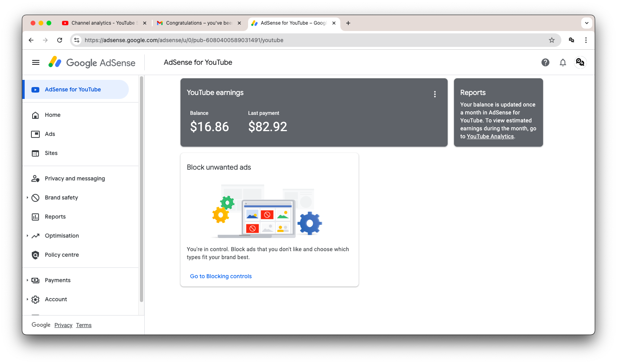The width and height of the screenshot is (617, 364).
Task: Click the AdSense for YouTube page title
Action: pyautogui.click(x=198, y=62)
